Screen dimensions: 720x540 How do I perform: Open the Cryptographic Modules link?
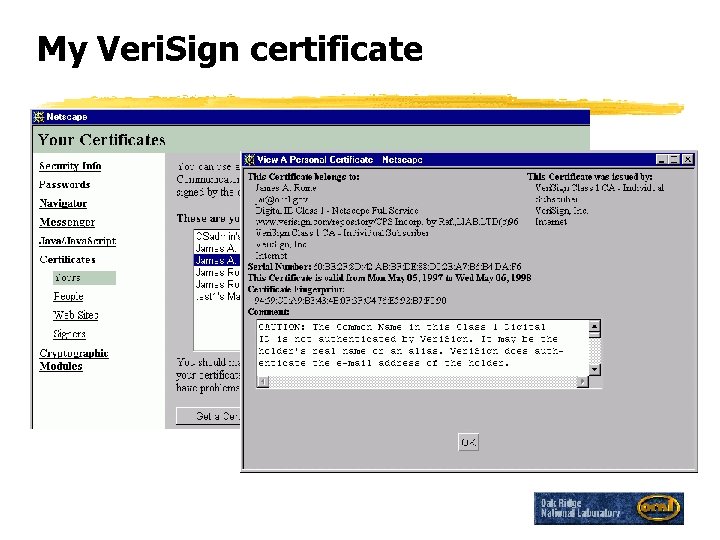[x=74, y=360]
